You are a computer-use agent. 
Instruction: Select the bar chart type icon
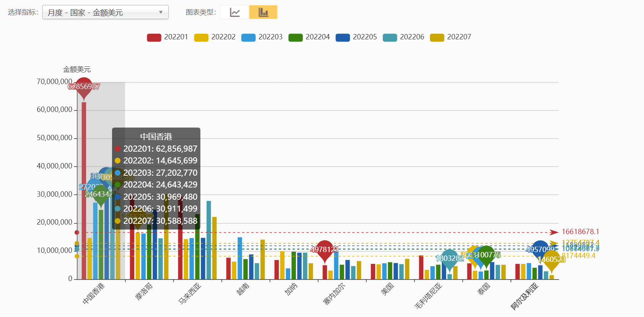pyautogui.click(x=263, y=12)
